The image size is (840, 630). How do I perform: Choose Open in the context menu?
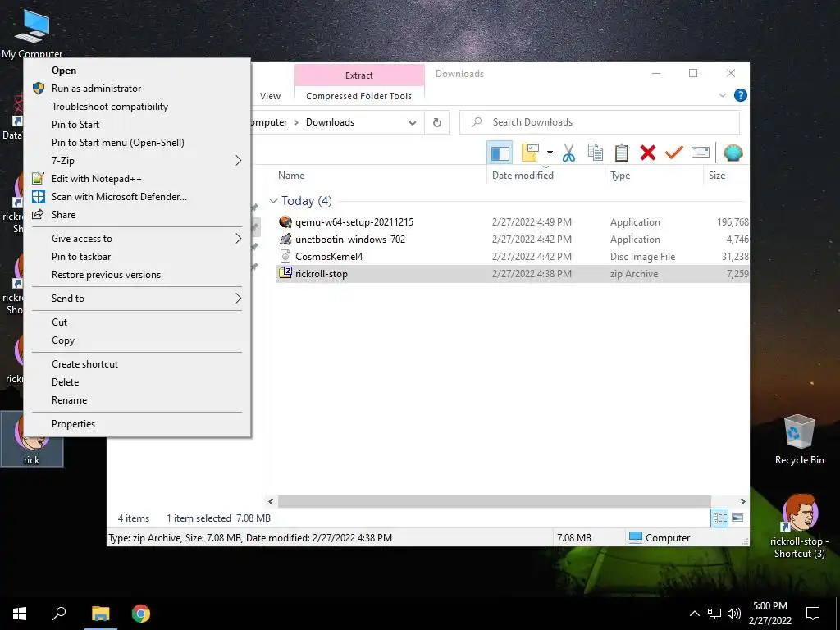(x=137, y=71)
